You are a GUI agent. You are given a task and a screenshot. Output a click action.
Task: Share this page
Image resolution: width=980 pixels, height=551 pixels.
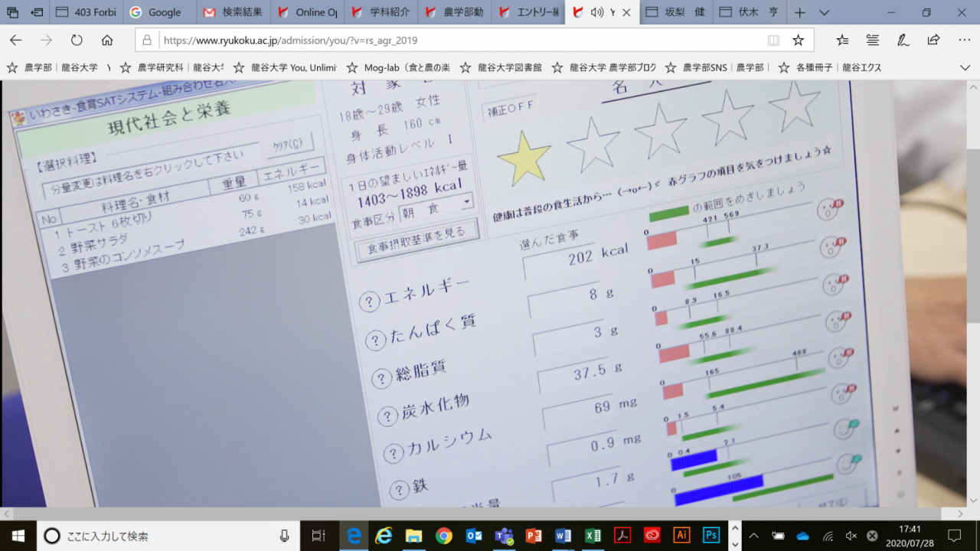coord(933,40)
